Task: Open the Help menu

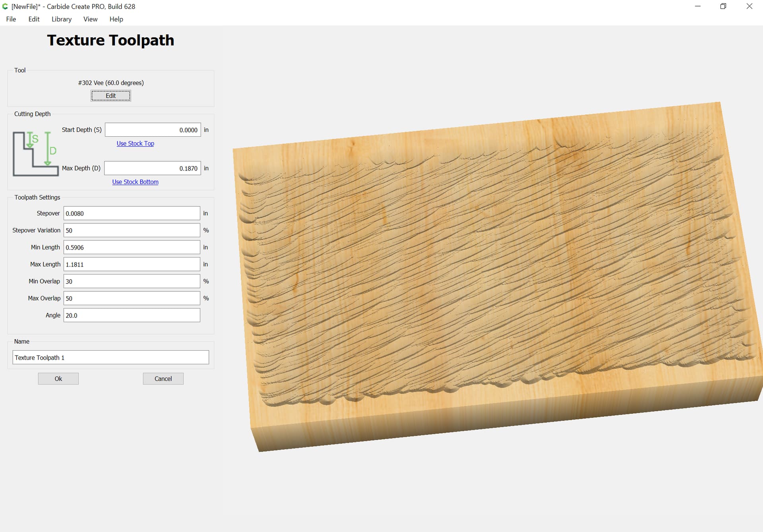Action: click(116, 19)
